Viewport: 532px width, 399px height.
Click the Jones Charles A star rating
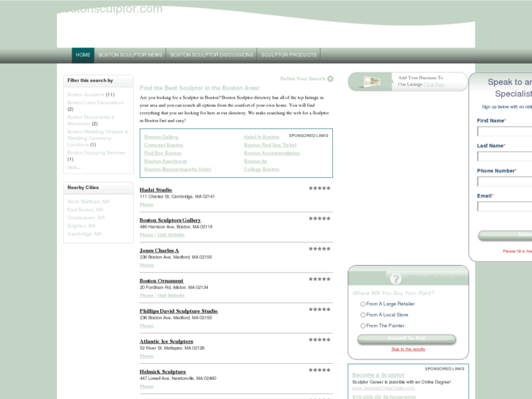[x=319, y=249]
